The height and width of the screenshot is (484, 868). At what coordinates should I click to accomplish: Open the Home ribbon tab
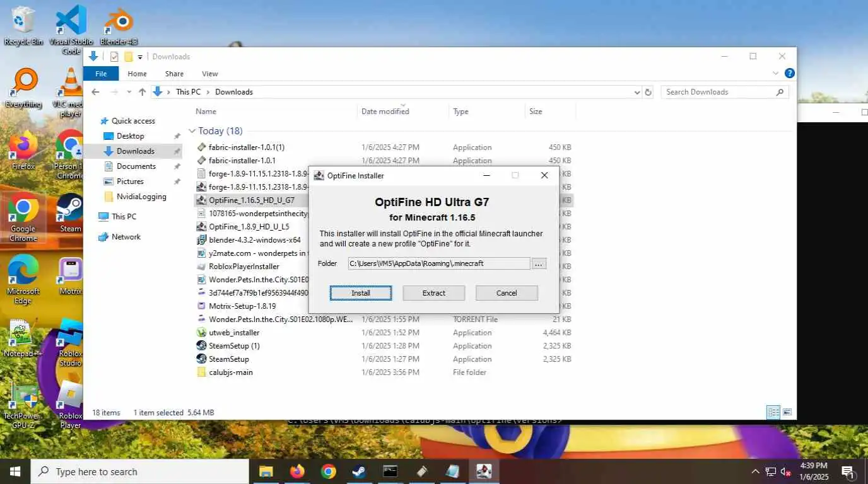click(x=137, y=74)
